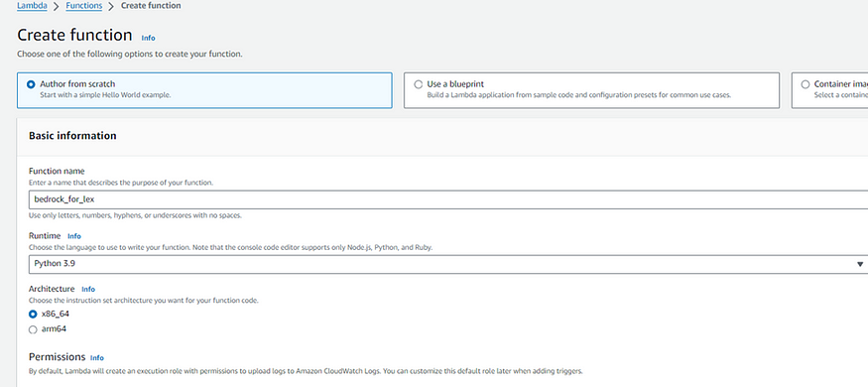
Task: Click the 'Start with a simple Hello World example' description
Action: (x=105, y=94)
